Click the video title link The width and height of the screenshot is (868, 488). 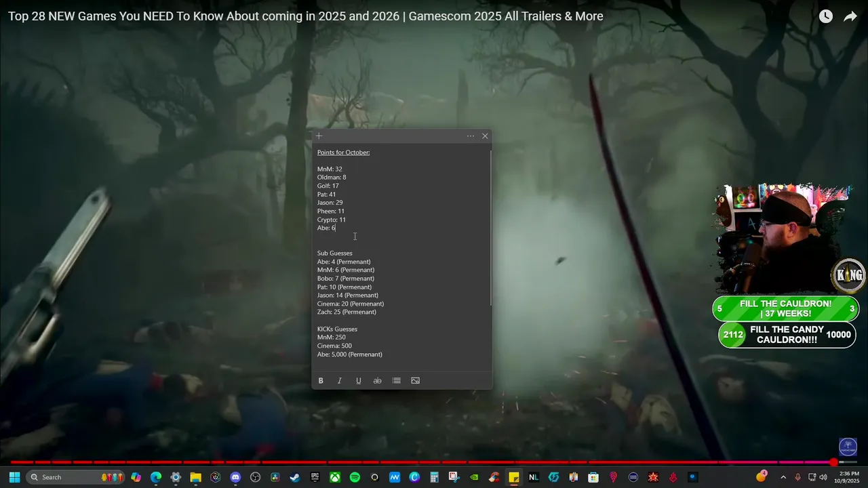pos(306,16)
